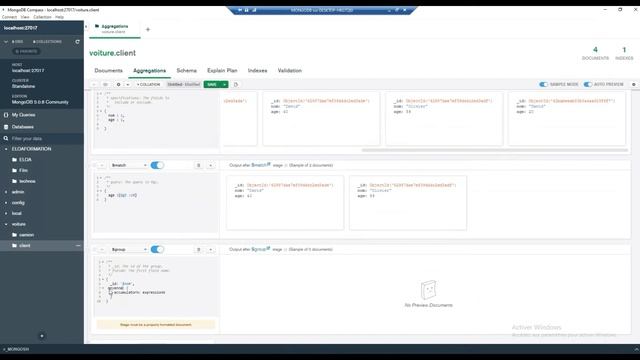The width and height of the screenshot is (640, 360).
Task: Expand the config database
Action: tap(6, 202)
